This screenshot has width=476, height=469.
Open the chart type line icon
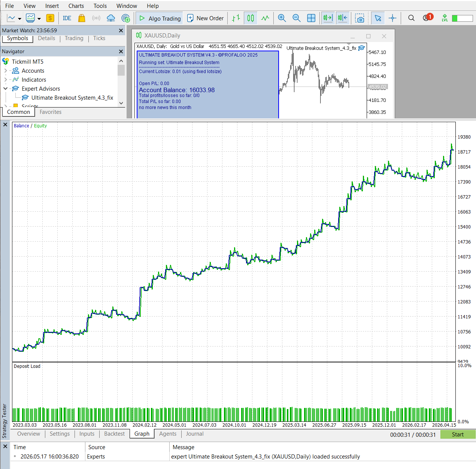point(11,18)
